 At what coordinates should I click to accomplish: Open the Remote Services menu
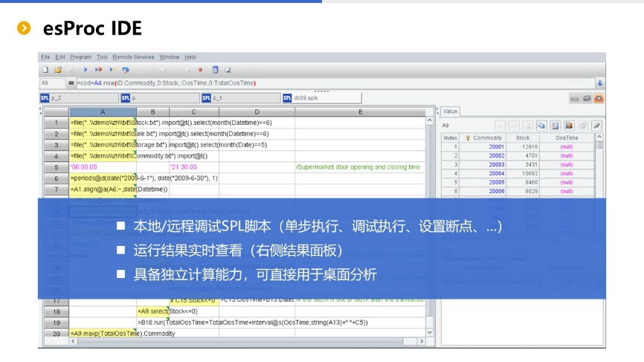(x=133, y=57)
